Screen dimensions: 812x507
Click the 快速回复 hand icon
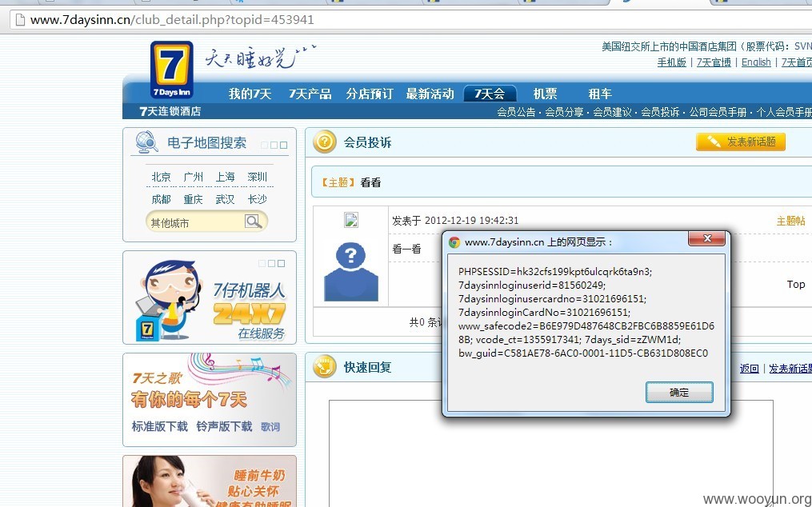coord(325,367)
